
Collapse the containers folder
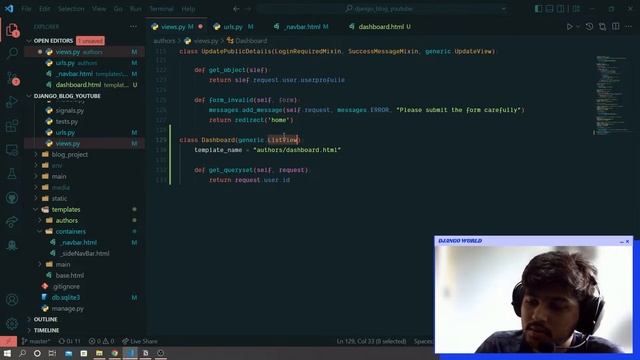[70, 231]
